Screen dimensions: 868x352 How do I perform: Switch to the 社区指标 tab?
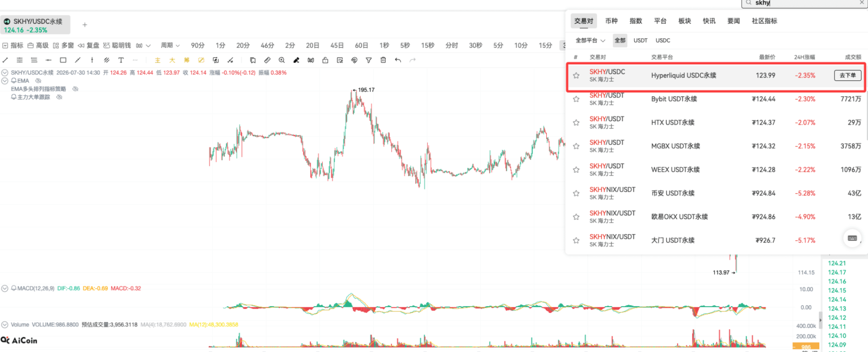pyautogui.click(x=765, y=21)
